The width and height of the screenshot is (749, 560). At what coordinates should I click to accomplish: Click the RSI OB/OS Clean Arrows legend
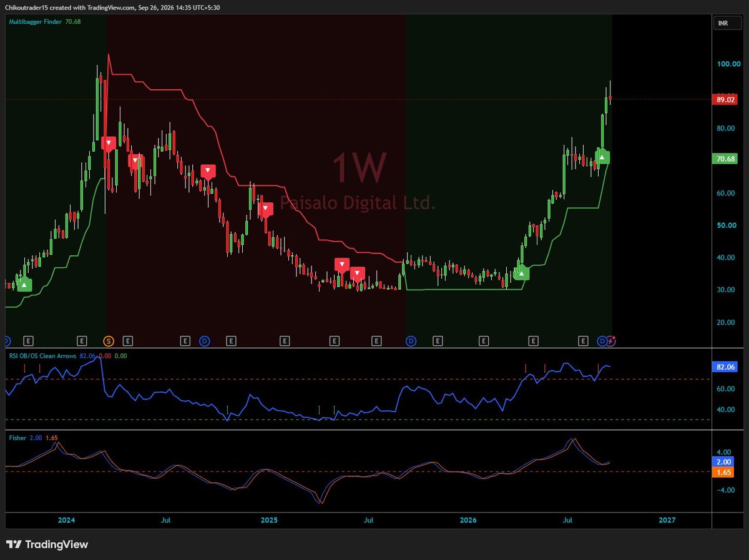(x=42, y=355)
